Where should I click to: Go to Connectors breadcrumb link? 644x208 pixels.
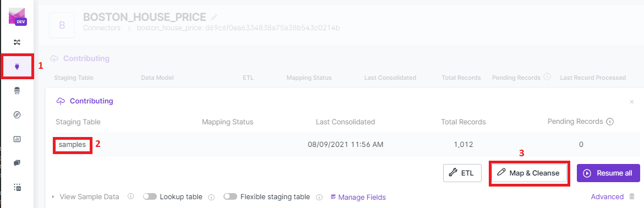102,28
